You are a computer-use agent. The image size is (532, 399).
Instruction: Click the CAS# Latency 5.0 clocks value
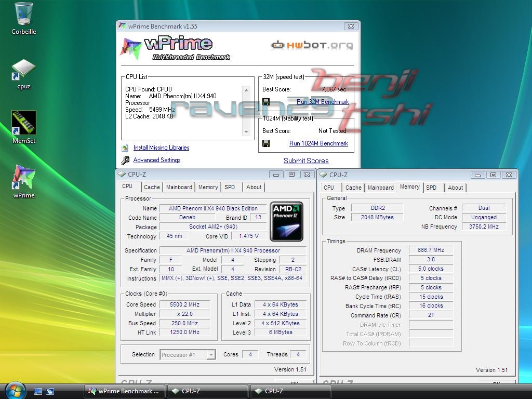point(431,269)
